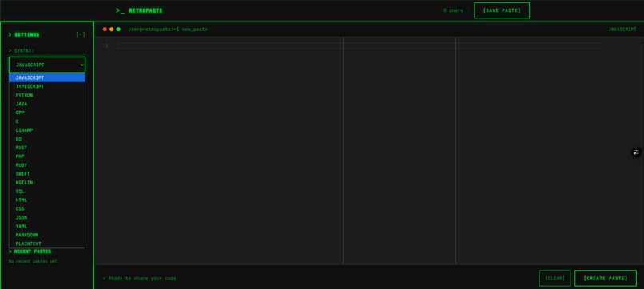Click the '0 chars' counter

(x=453, y=10)
